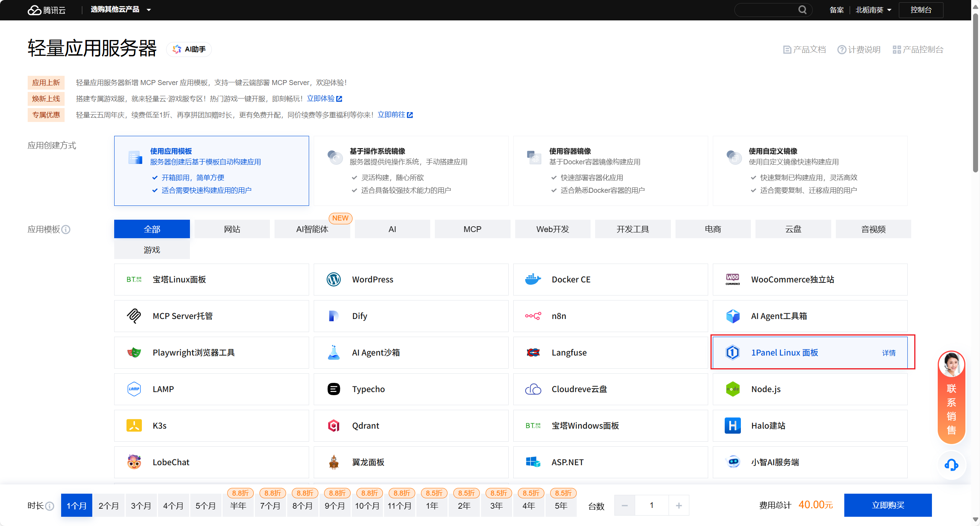Increase server count with plus button
This screenshot has height=526, width=980.
click(x=679, y=505)
